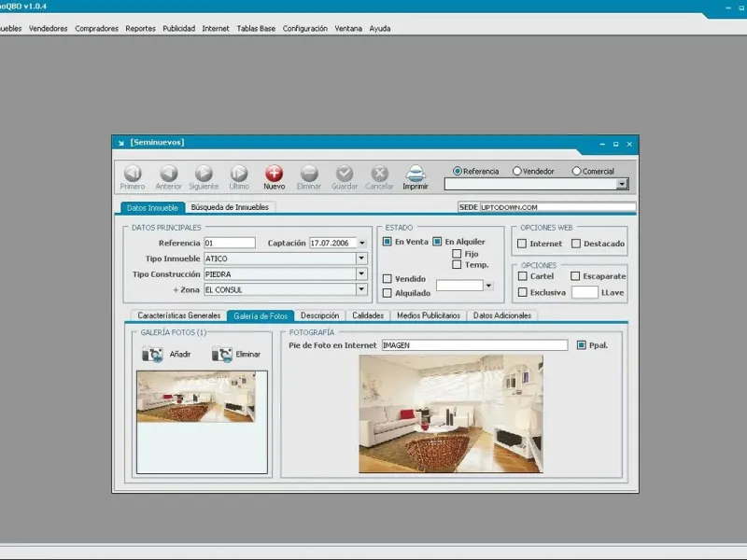Enable the Destacado checkbox
This screenshot has height=560, width=747.
click(576, 244)
